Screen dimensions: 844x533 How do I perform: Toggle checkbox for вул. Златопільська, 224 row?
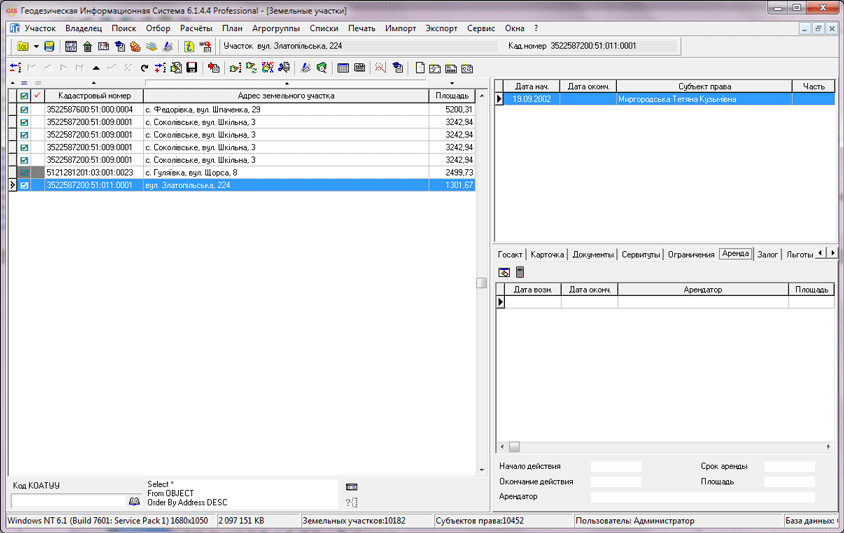pyautogui.click(x=24, y=185)
